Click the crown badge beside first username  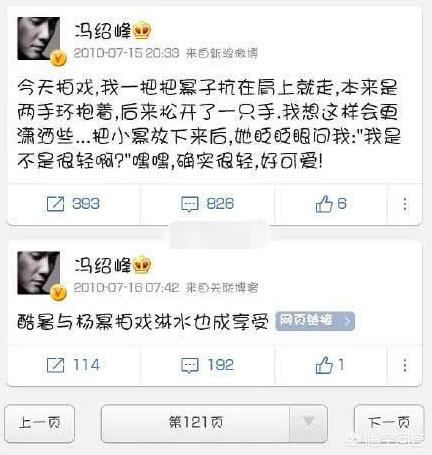pyautogui.click(x=142, y=31)
